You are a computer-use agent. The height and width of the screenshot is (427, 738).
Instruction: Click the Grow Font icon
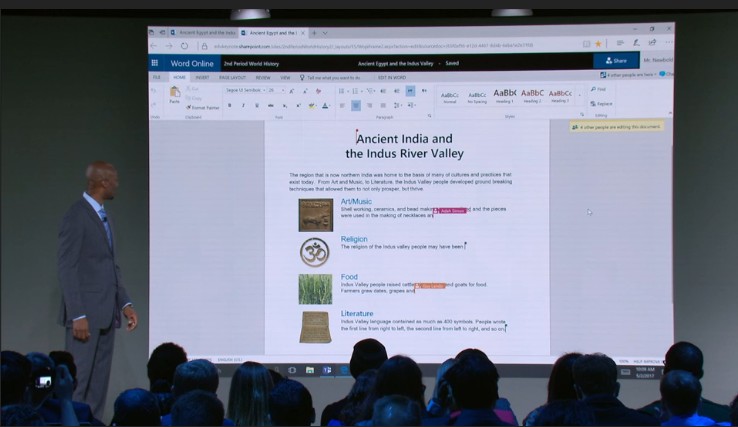[292, 91]
